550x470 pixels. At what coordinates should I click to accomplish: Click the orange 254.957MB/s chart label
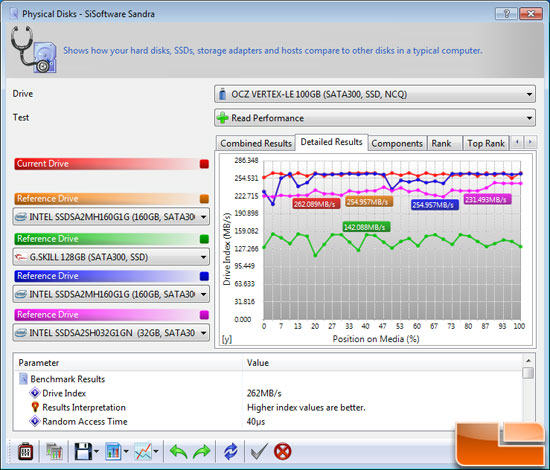(369, 202)
